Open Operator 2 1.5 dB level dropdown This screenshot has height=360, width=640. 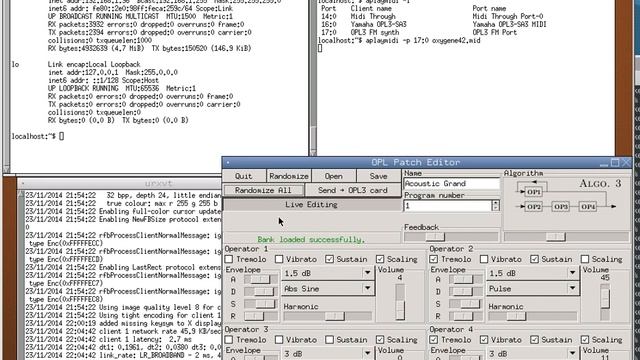point(533,273)
